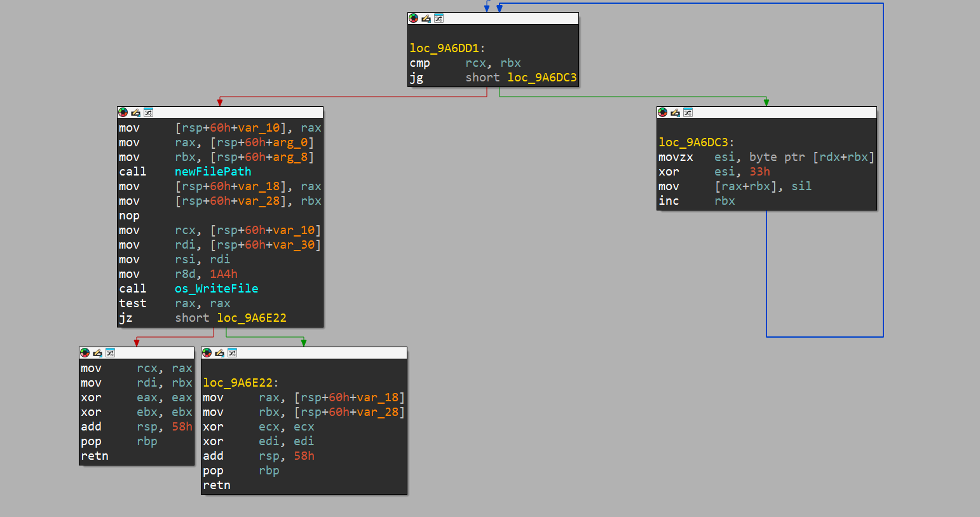
Task: Click the pencil icon on loc_9A6DC3 block
Action: point(676,113)
